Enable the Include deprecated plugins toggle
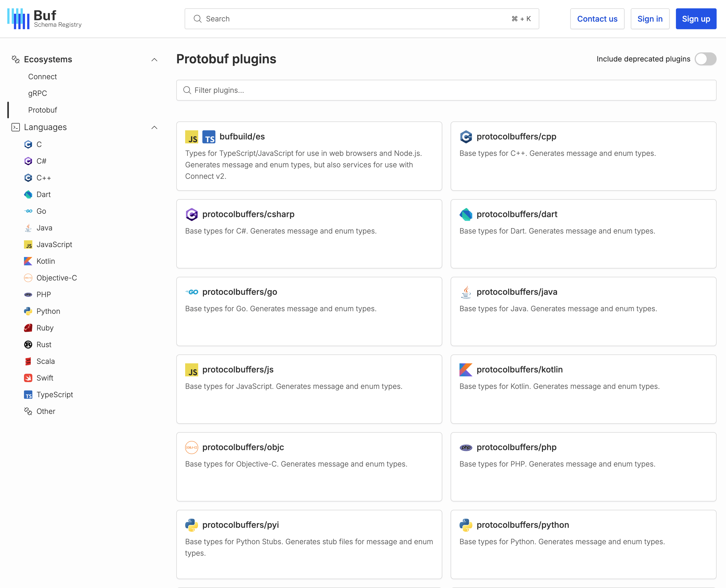726x588 pixels. click(x=705, y=59)
